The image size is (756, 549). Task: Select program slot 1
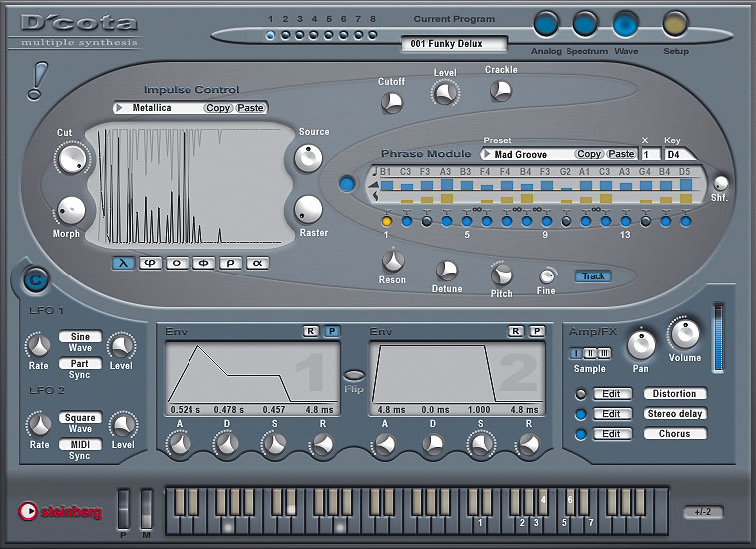[x=270, y=35]
